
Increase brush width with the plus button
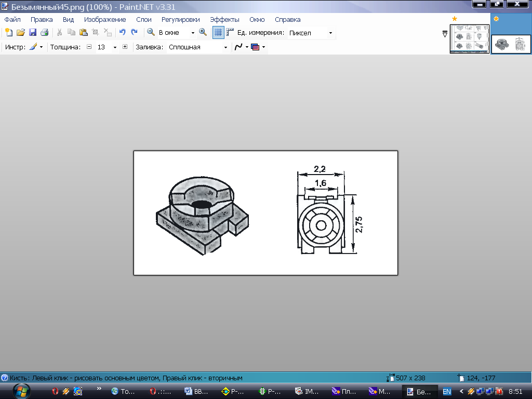click(x=125, y=47)
